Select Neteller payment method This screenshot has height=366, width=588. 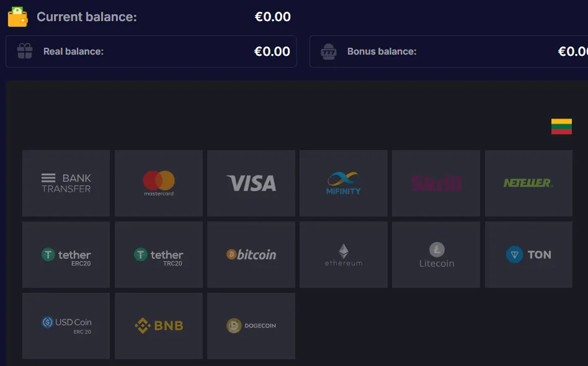528,183
